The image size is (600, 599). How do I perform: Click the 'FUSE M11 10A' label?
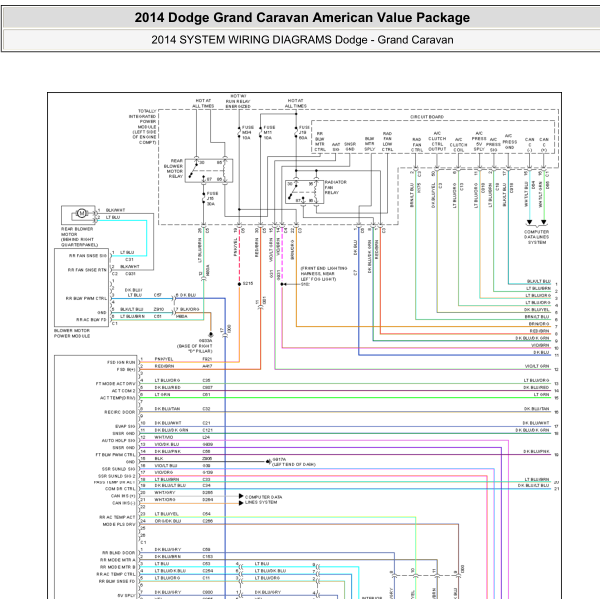click(x=269, y=132)
